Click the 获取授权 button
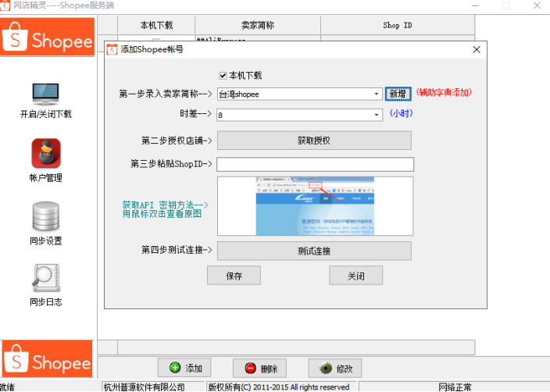 pos(314,141)
